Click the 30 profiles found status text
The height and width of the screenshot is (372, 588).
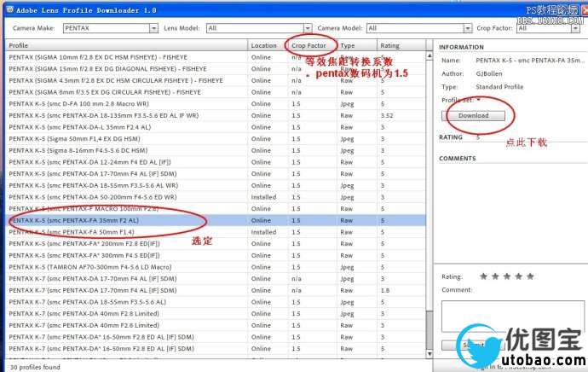35,367
